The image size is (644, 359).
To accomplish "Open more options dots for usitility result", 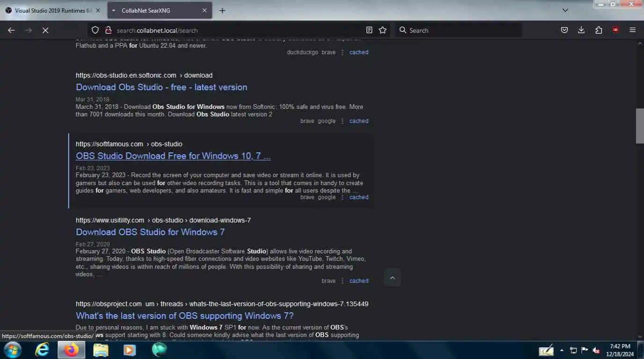I will pyautogui.click(x=343, y=281).
